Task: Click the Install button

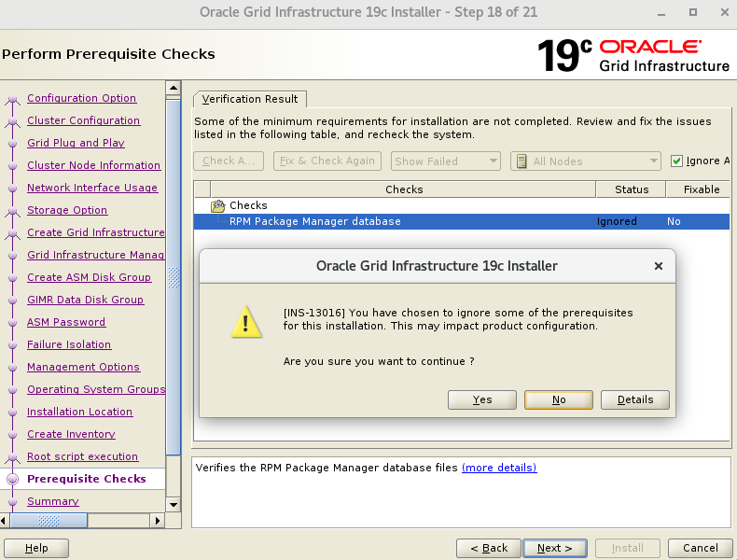Action: 628,548
